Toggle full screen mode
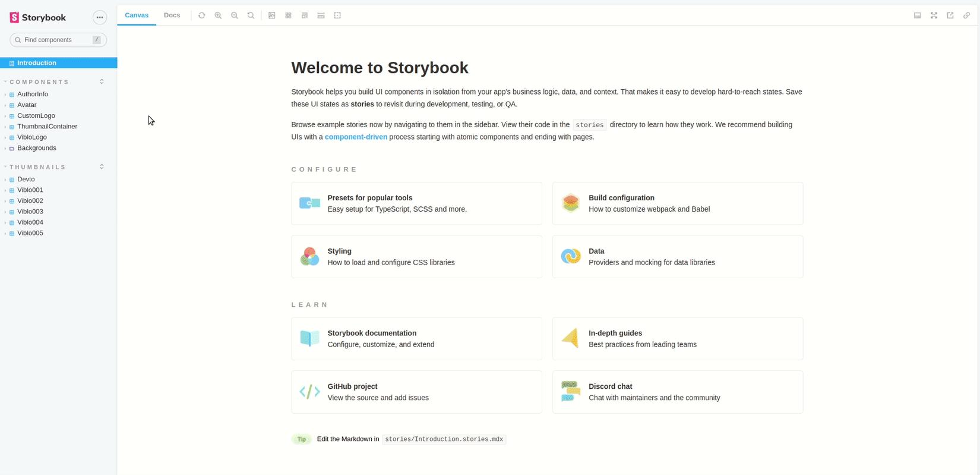This screenshot has height=475, width=980. pos(934,15)
